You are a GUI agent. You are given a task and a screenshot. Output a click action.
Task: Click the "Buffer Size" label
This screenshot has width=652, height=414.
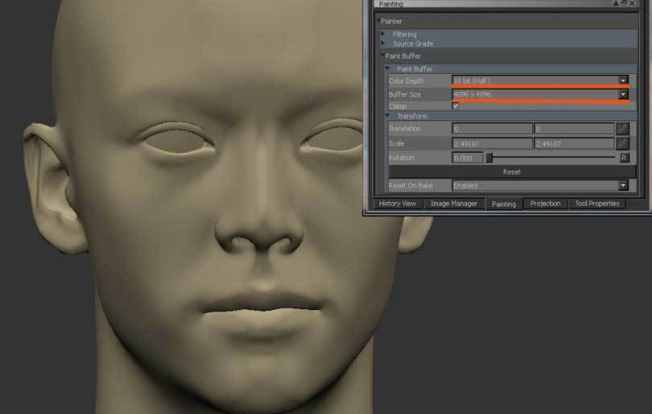[405, 94]
